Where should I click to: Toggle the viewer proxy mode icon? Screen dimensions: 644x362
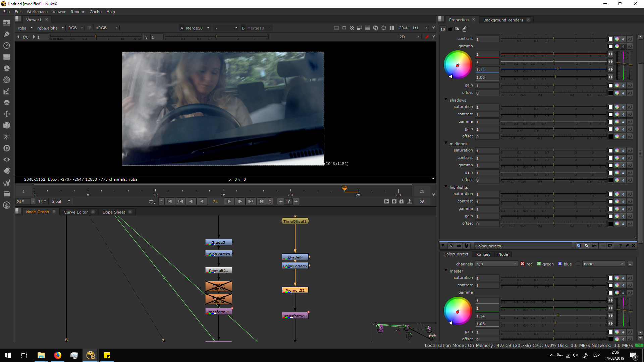click(x=360, y=28)
